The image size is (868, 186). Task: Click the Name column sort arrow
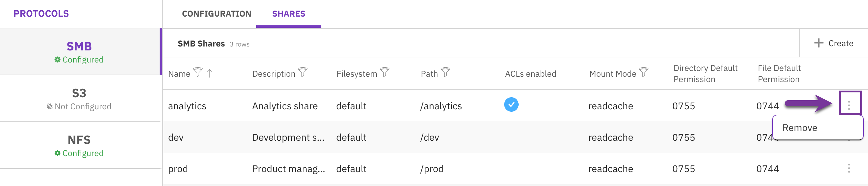click(209, 73)
